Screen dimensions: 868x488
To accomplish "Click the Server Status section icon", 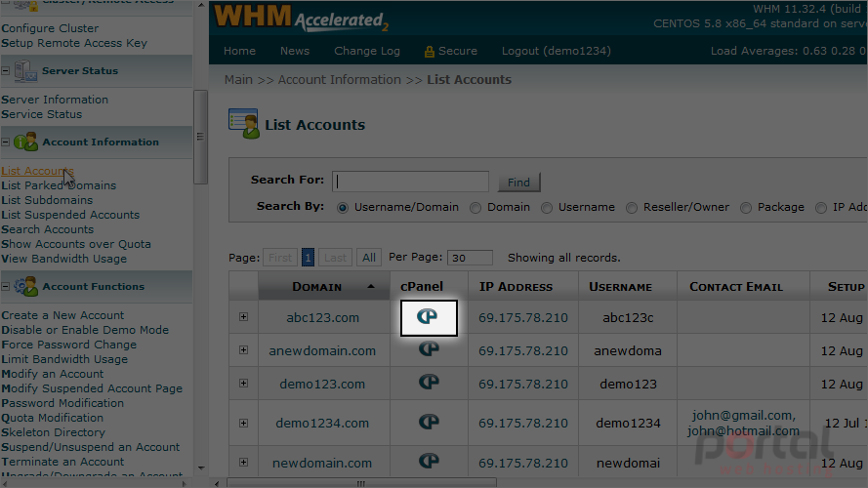I will 25,71.
